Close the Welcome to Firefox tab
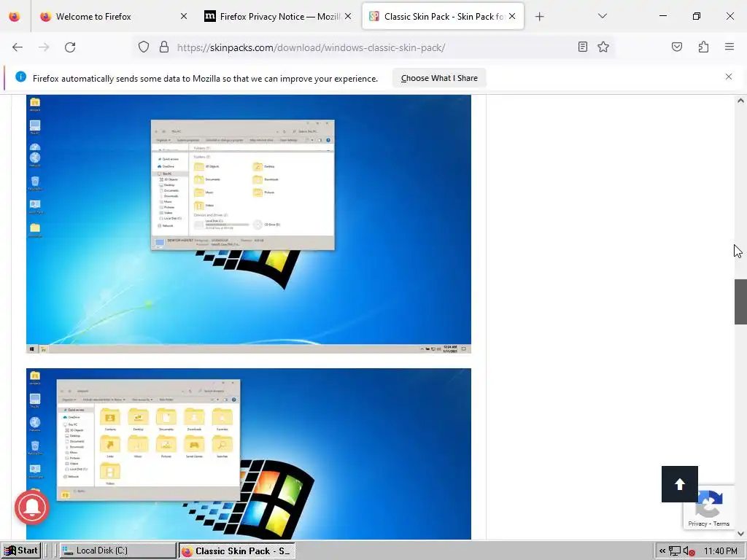Image resolution: width=747 pixels, height=560 pixels. coord(184,16)
